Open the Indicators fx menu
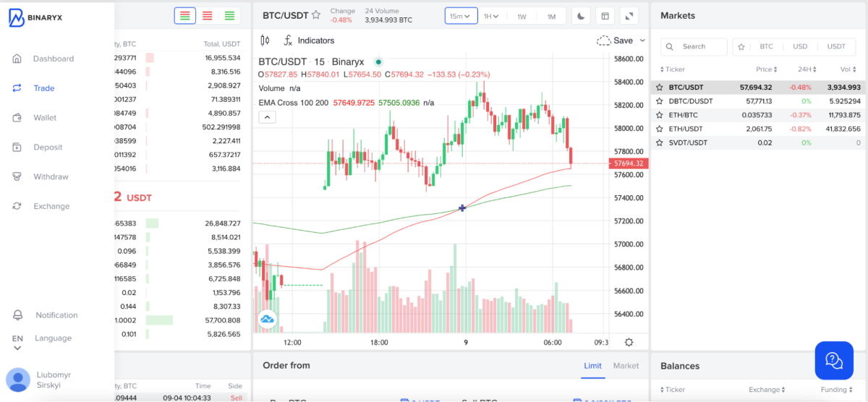Viewport: 868px width, 402px height. coord(309,40)
